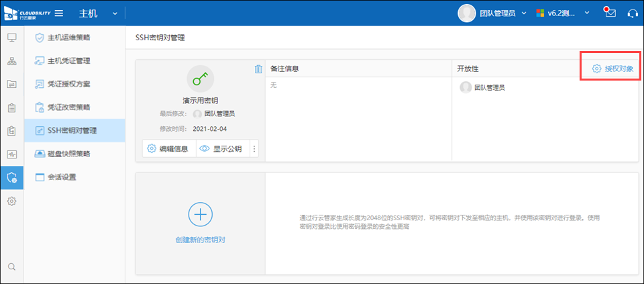This screenshot has height=284, width=644.
Task: Click the headset support icon
Action: coord(631,13)
